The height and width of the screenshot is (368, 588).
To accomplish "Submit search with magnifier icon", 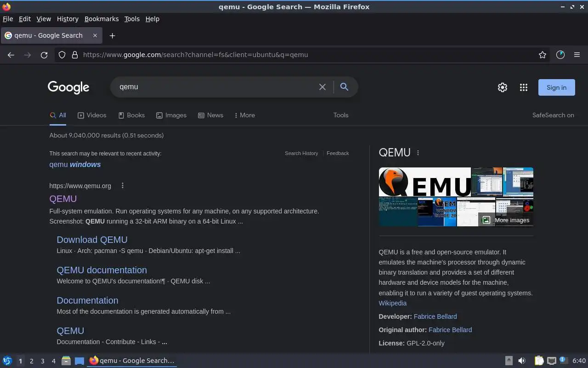I will coord(344,86).
